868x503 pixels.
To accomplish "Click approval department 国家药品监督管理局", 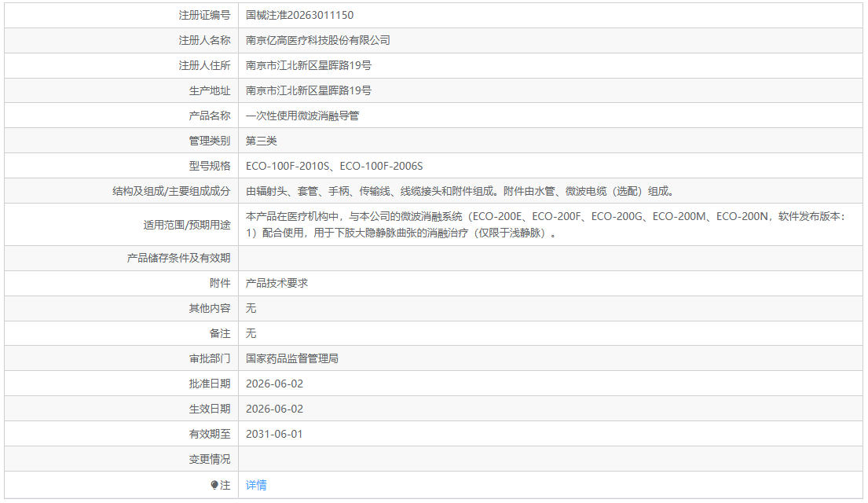I will click(291, 358).
